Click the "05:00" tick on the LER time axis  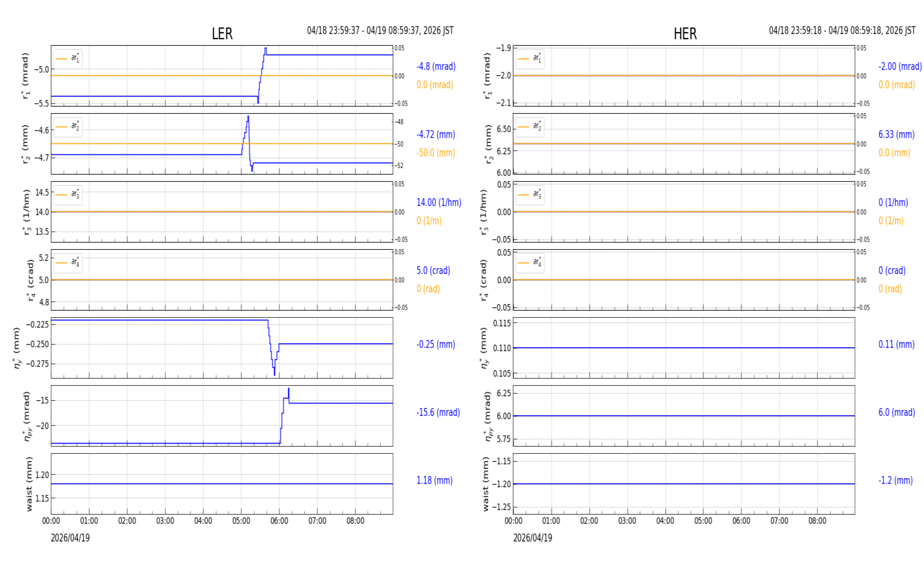pos(241,521)
